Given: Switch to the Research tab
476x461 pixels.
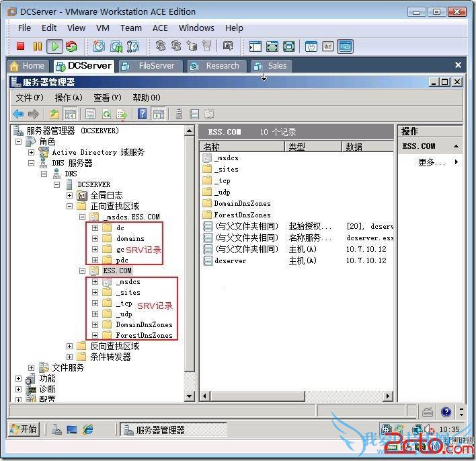Looking at the screenshot, I should point(217,66).
